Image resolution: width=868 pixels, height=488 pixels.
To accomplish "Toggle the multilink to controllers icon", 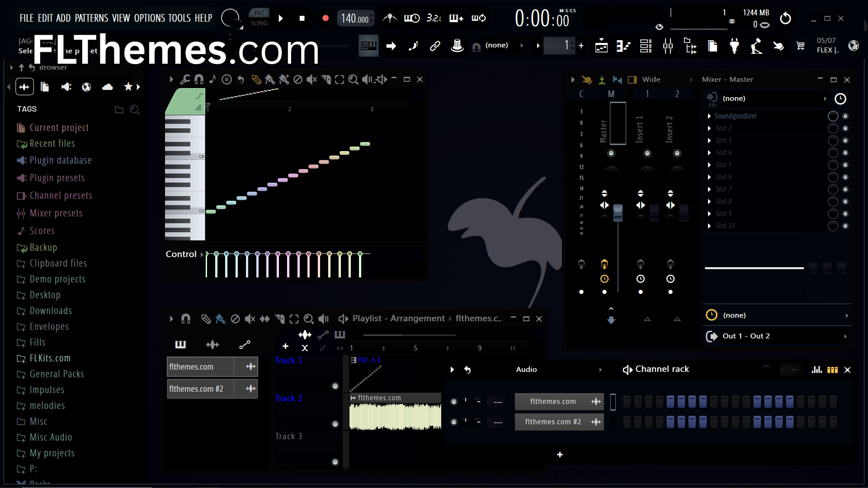I will click(x=435, y=46).
